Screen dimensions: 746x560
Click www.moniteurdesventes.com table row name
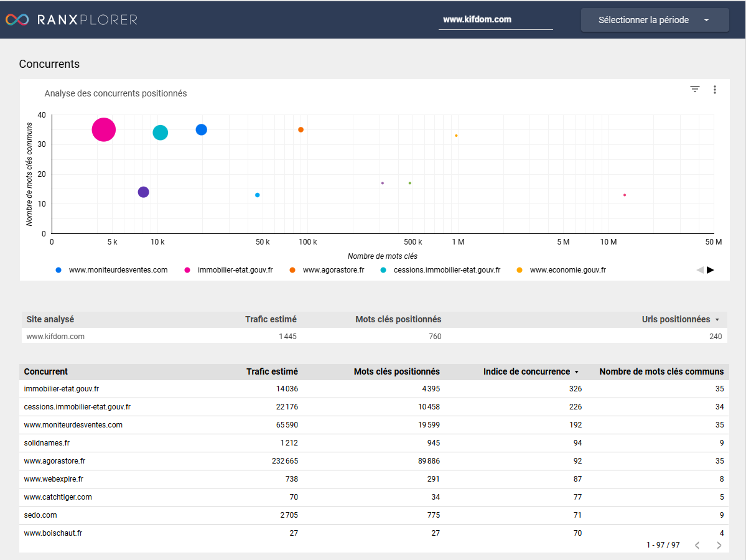coord(73,425)
